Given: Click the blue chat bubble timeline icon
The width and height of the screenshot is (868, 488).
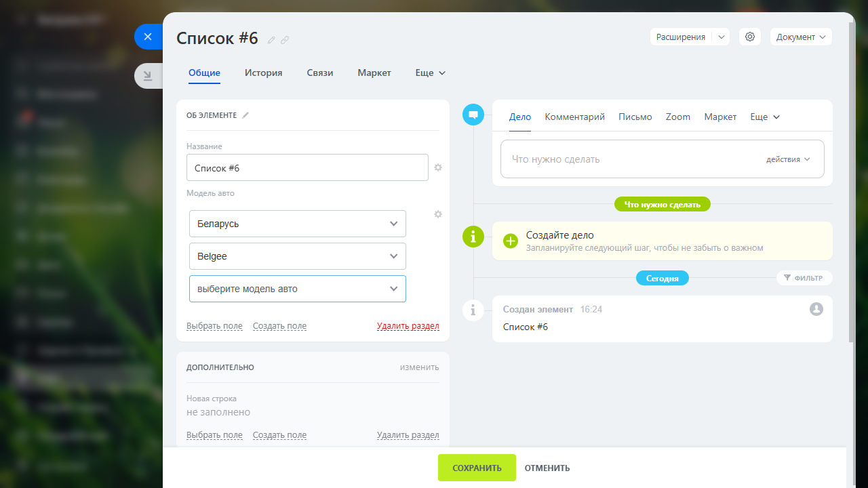Looking at the screenshot, I should (473, 115).
